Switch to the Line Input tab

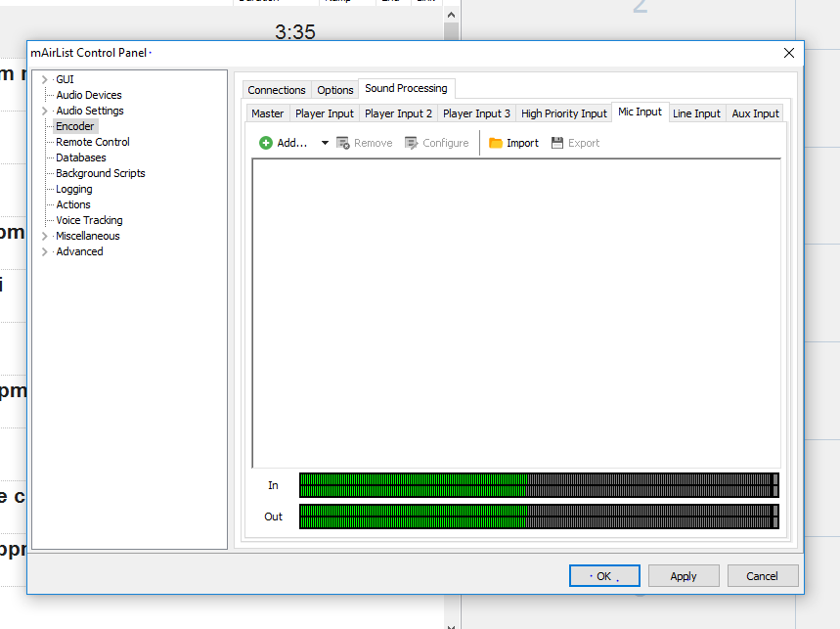tap(696, 113)
